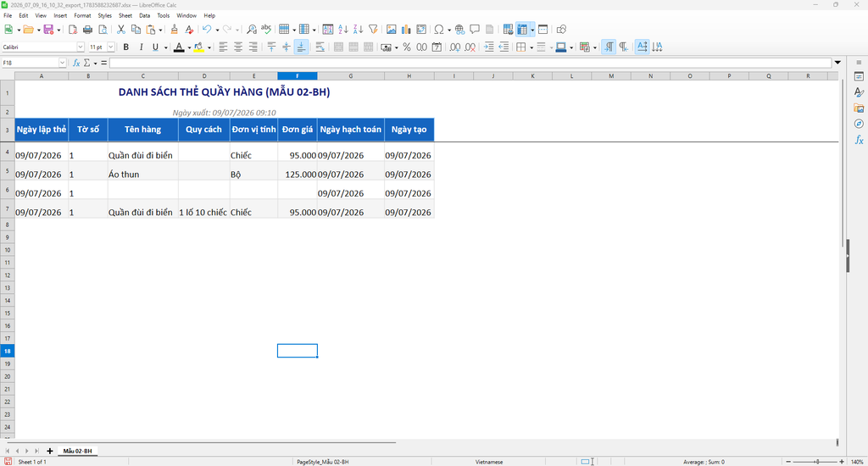Align cell text right
The width and height of the screenshot is (868, 466).
click(x=253, y=47)
